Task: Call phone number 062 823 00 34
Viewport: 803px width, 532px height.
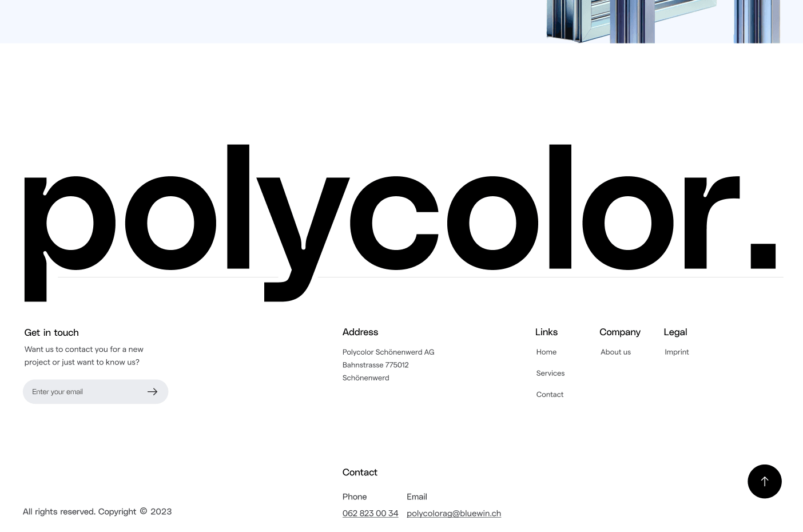Action: tap(370, 514)
